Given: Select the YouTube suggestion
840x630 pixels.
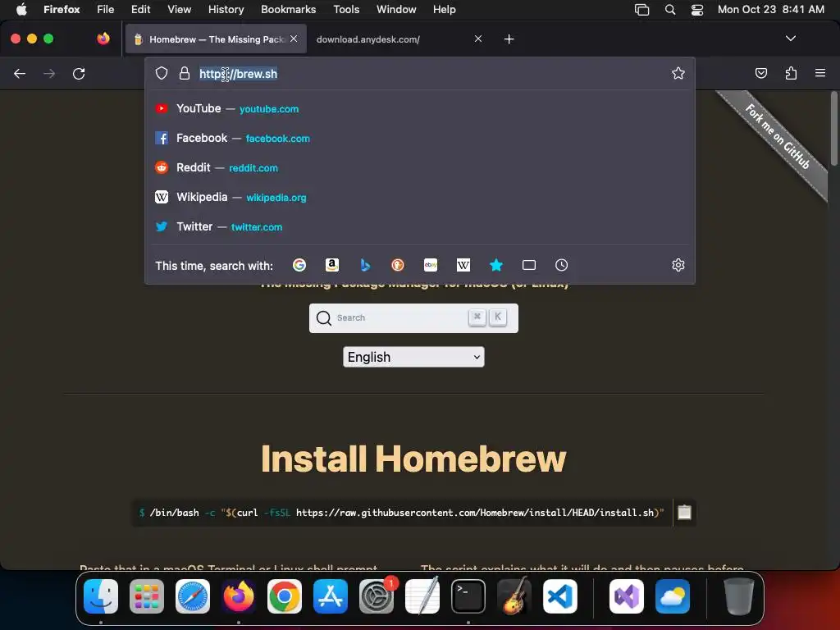Looking at the screenshot, I should (420, 109).
